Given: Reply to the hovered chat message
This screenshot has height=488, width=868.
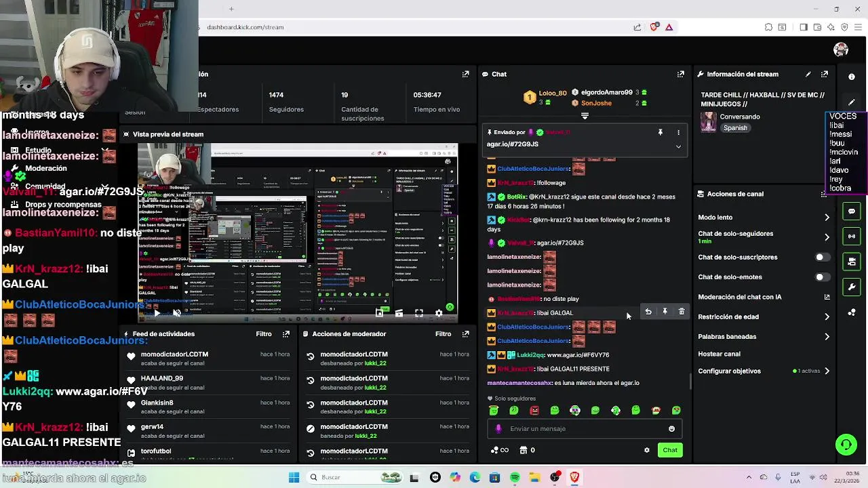Looking at the screenshot, I should 648,312.
